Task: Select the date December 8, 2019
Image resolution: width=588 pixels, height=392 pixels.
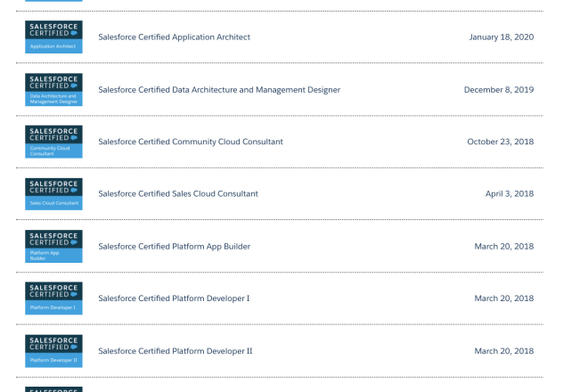Action: pyautogui.click(x=499, y=90)
